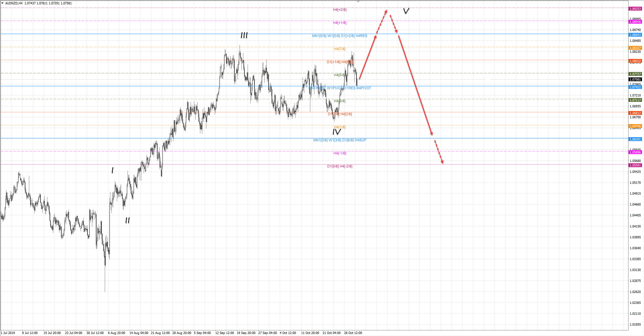Screen dimensions: 644x336
Task: Select the red solid upward arrow
Action: pyautogui.click(x=367, y=57)
